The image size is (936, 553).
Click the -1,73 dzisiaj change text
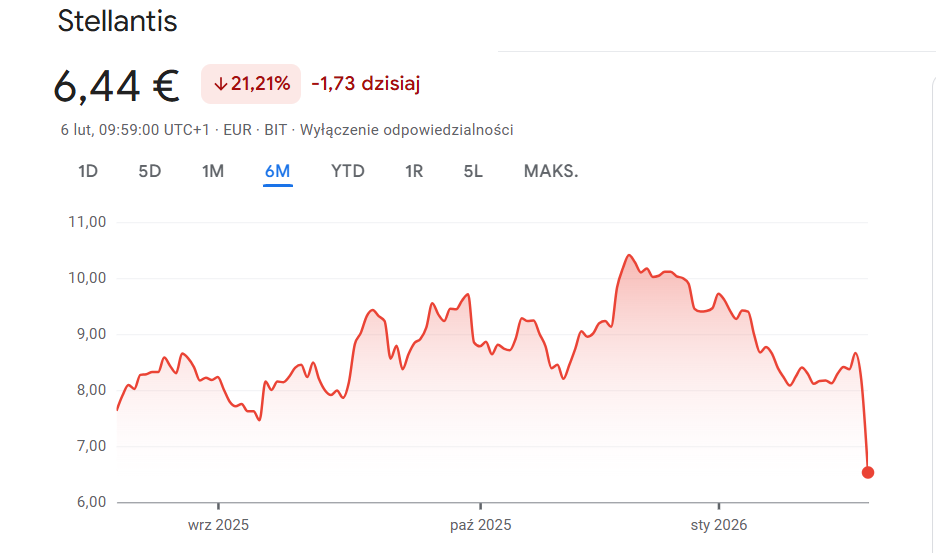(366, 84)
